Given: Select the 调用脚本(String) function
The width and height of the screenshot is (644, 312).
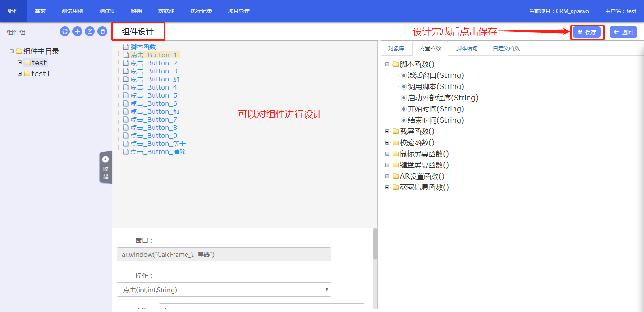Looking at the screenshot, I should coord(436,87).
